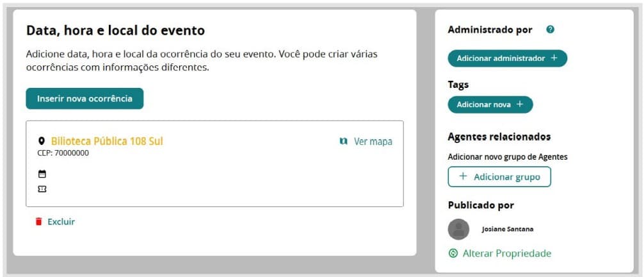Click the location pin icon
Screen dimensions: 644x277
pos(42,141)
